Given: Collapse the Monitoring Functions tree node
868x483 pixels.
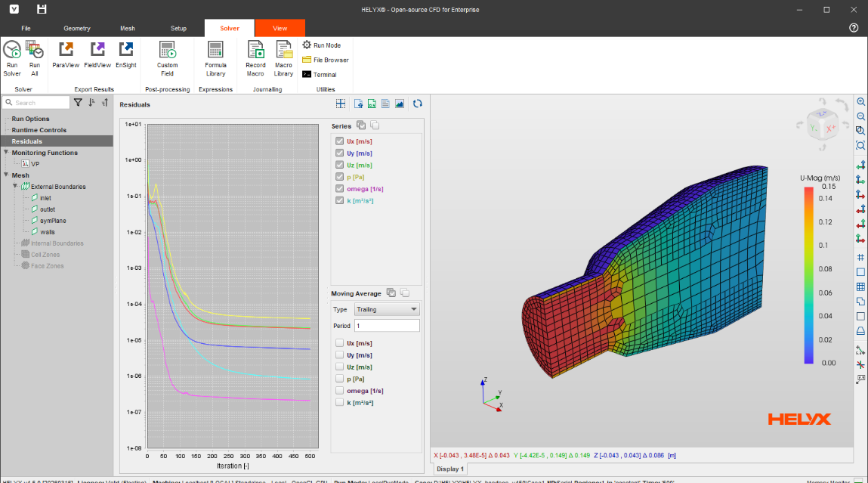Looking at the screenshot, I should click(6, 153).
